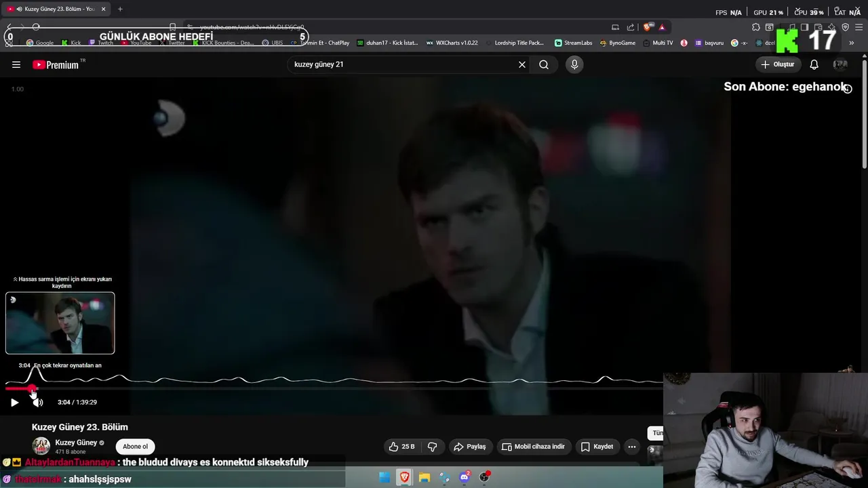Image resolution: width=868 pixels, height=488 pixels.
Task: Like the video showing 25 B
Action: [401, 447]
